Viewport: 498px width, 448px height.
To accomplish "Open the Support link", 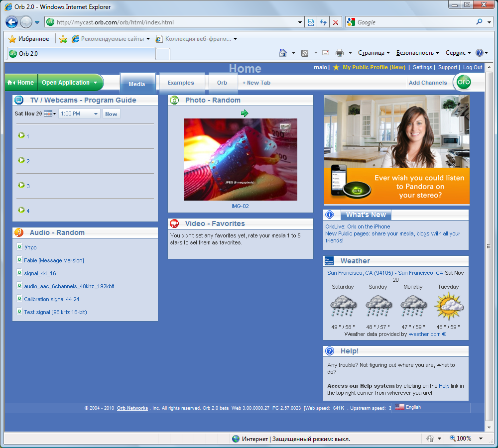I will point(448,67).
